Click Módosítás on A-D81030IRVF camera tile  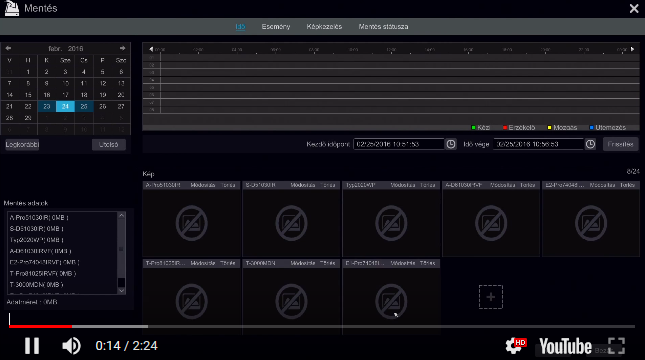tap(503, 185)
